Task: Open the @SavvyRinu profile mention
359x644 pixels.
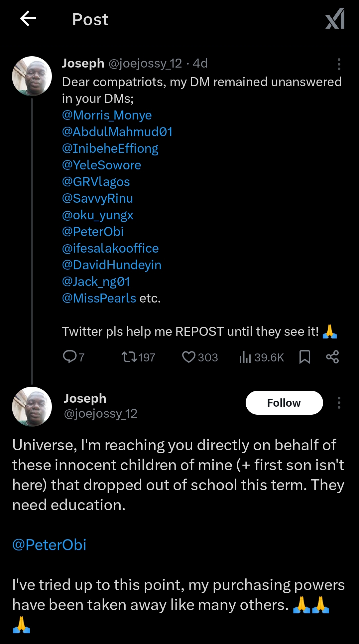Action: (x=97, y=198)
